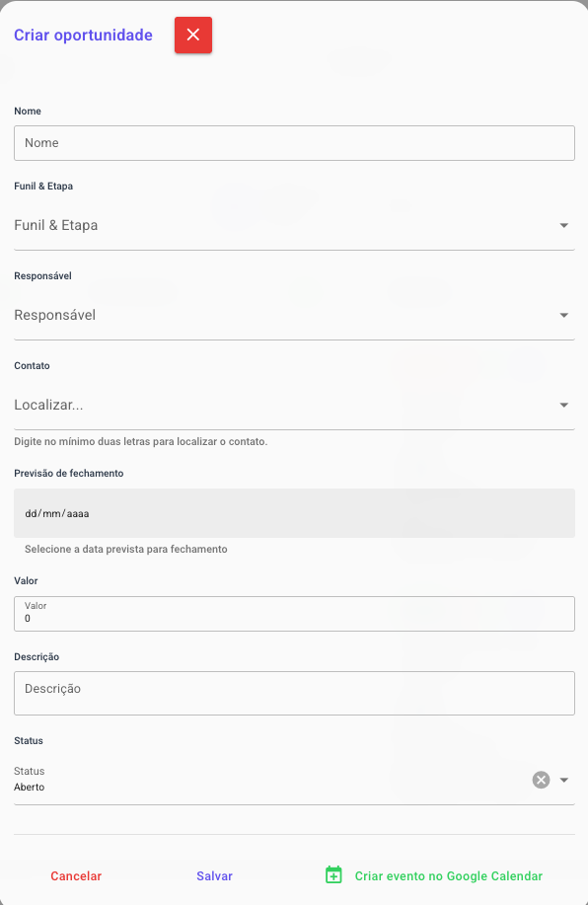Click into the Descrição text area
Screen dimensions: 588x905
tap(294, 693)
